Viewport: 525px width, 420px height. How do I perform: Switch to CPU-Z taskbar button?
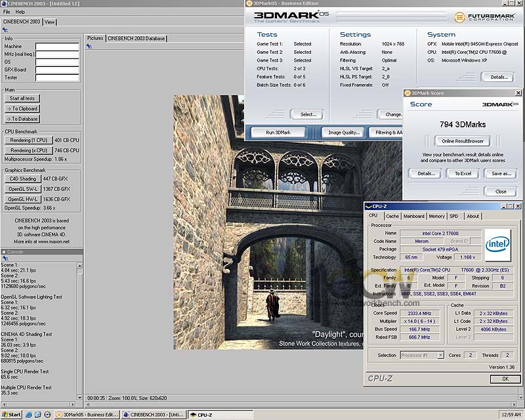point(220,415)
